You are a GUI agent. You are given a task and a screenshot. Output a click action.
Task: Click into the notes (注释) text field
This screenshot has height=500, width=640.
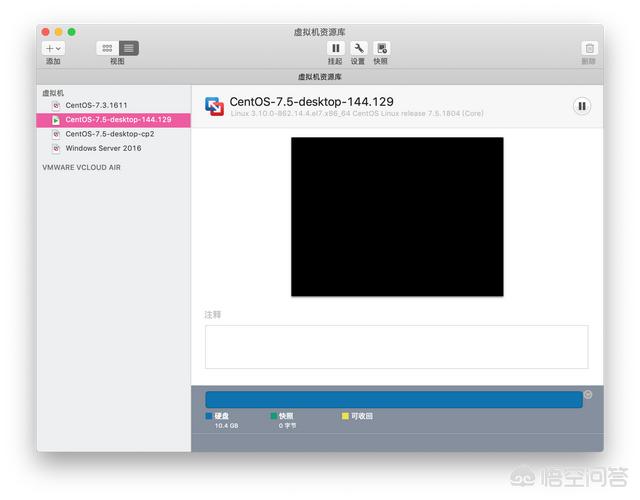(396, 347)
